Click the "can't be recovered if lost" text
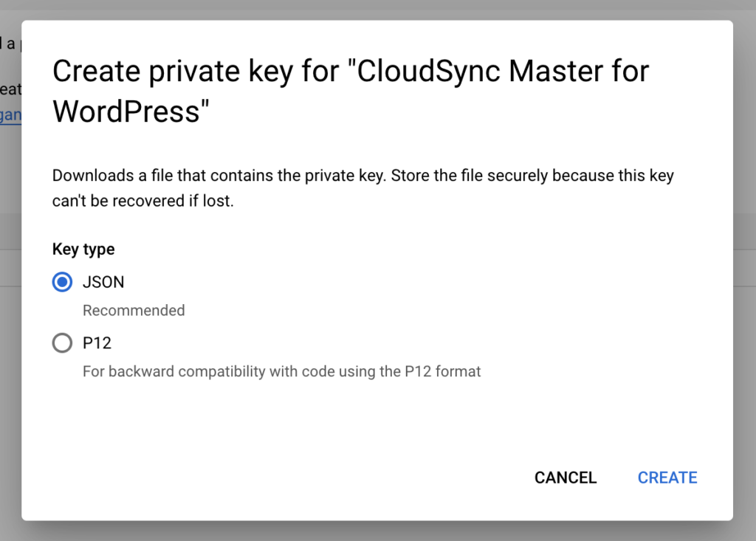Screen dimensions: 756x541 pyautogui.click(x=142, y=201)
